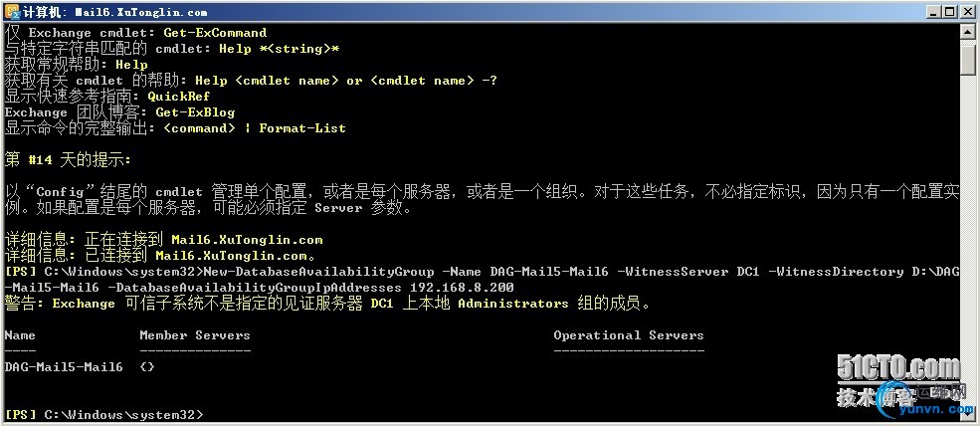
Task: Click DAG-Mail5-Mail6 in the output table
Action: coord(64,367)
